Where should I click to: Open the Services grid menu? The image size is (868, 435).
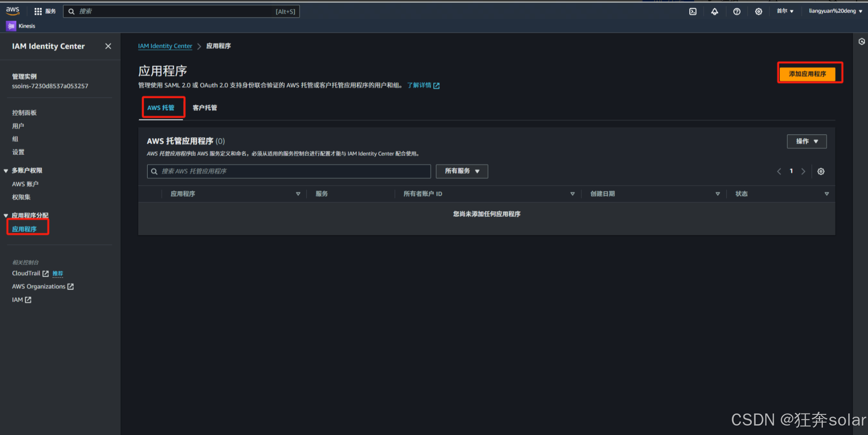(x=45, y=11)
